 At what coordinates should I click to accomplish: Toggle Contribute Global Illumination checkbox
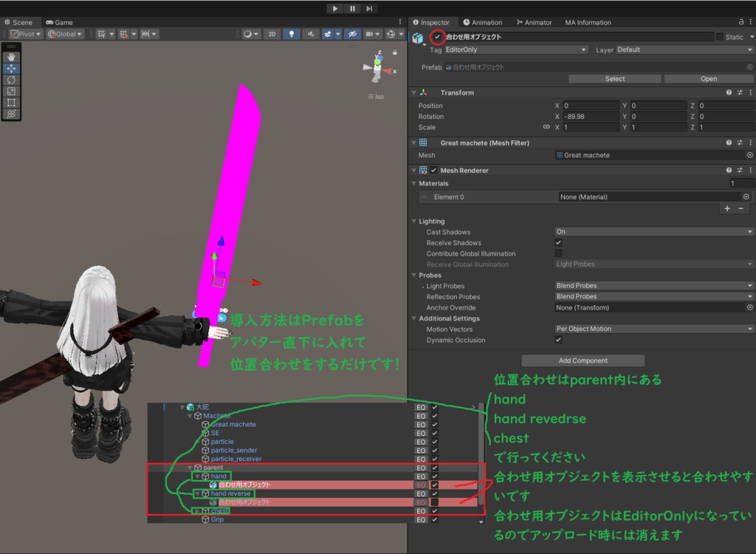pos(558,253)
